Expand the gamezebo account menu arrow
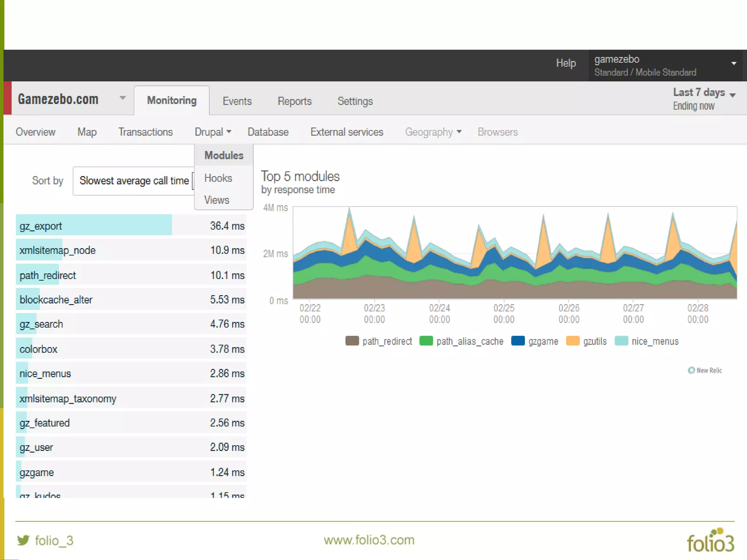 click(734, 63)
